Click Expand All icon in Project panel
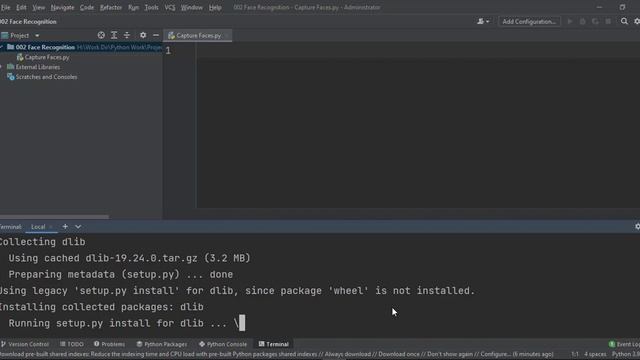This screenshot has height=360, width=640. (114, 35)
